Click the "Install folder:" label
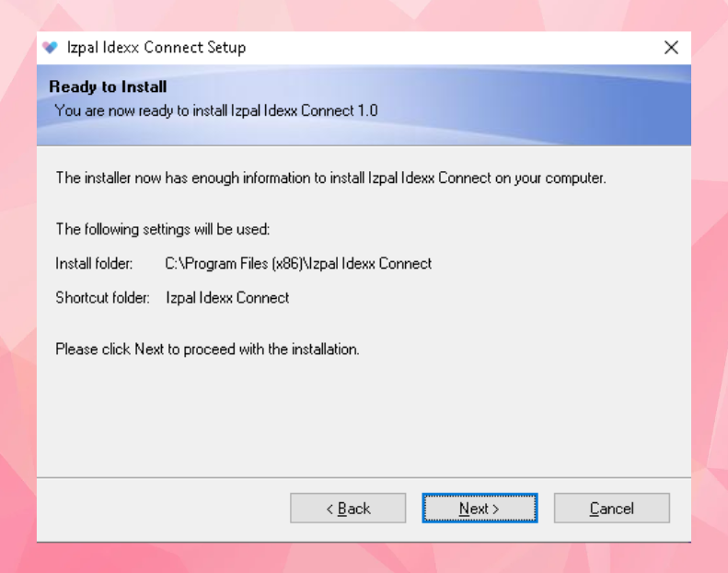This screenshot has height=573, width=728. [x=94, y=264]
